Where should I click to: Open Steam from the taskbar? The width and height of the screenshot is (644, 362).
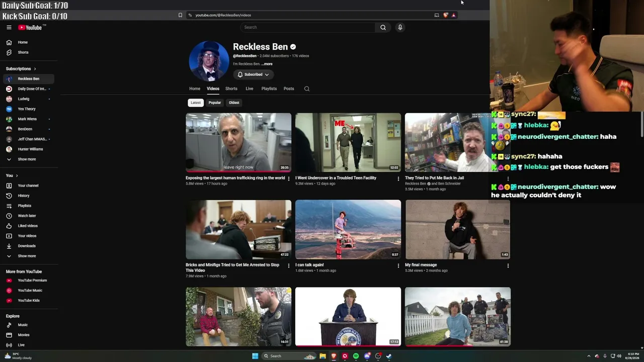pyautogui.click(x=389, y=356)
